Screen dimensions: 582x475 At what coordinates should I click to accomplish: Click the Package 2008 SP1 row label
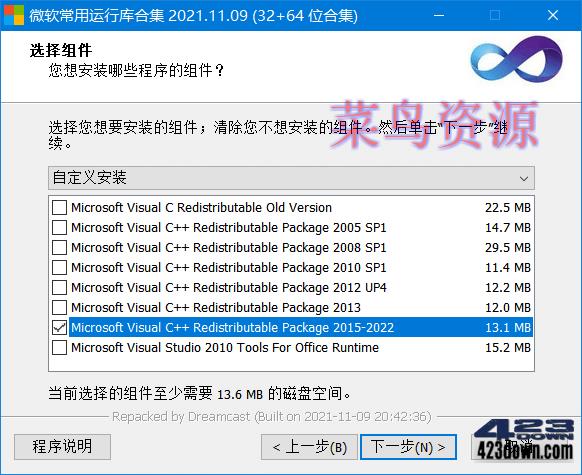tap(229, 248)
